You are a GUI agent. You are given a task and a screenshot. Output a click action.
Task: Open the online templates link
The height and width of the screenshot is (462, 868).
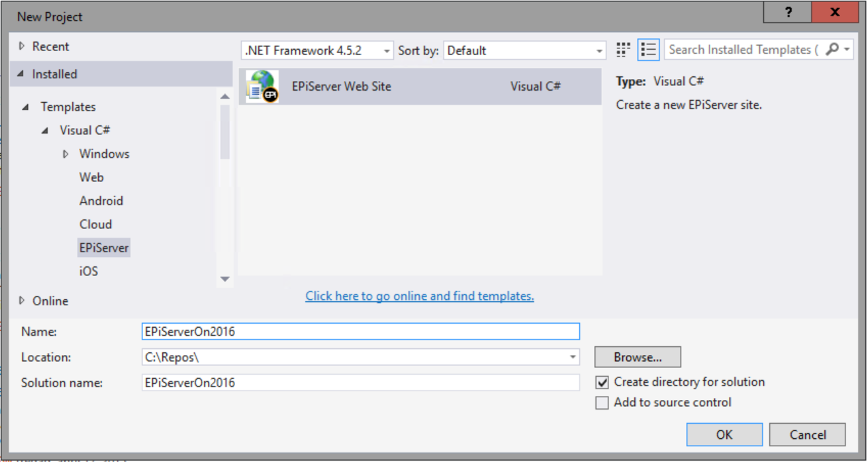(420, 296)
